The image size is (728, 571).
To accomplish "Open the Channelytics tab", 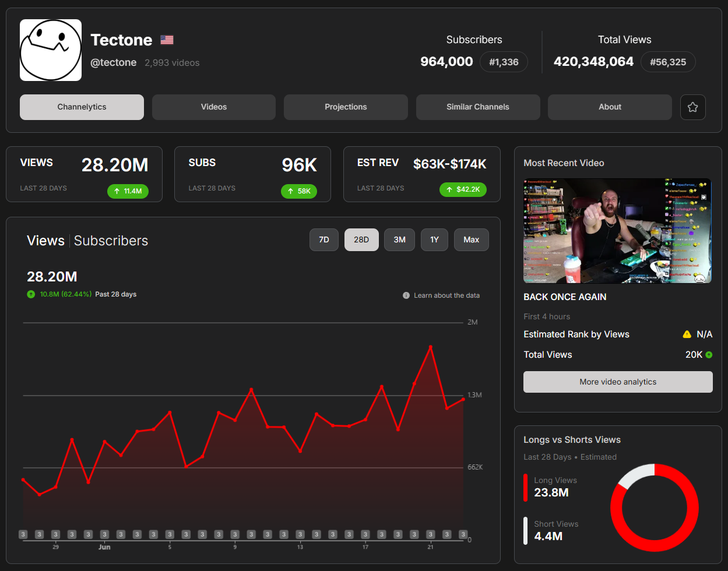I will (x=82, y=107).
